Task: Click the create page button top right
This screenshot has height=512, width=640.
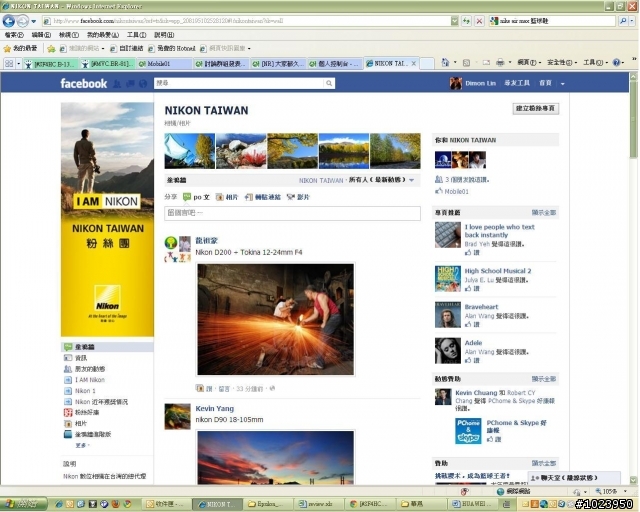Action: (536, 109)
